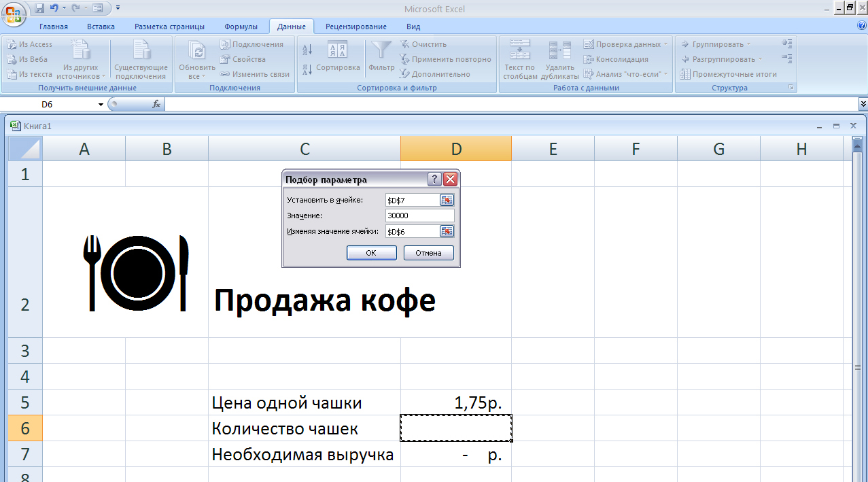Screen dimensions: 868x482
Task: Open the "Сортировка" dialog
Action: pos(338,56)
